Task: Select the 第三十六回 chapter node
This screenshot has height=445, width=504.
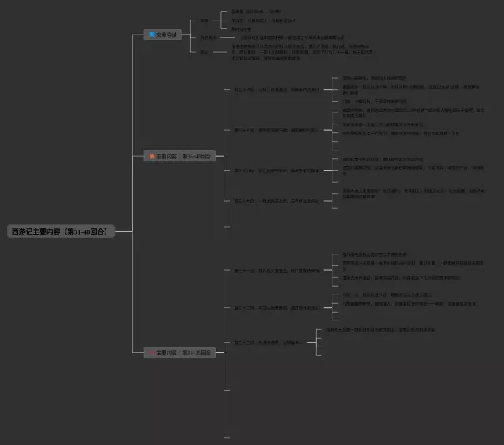Action: pos(276,90)
